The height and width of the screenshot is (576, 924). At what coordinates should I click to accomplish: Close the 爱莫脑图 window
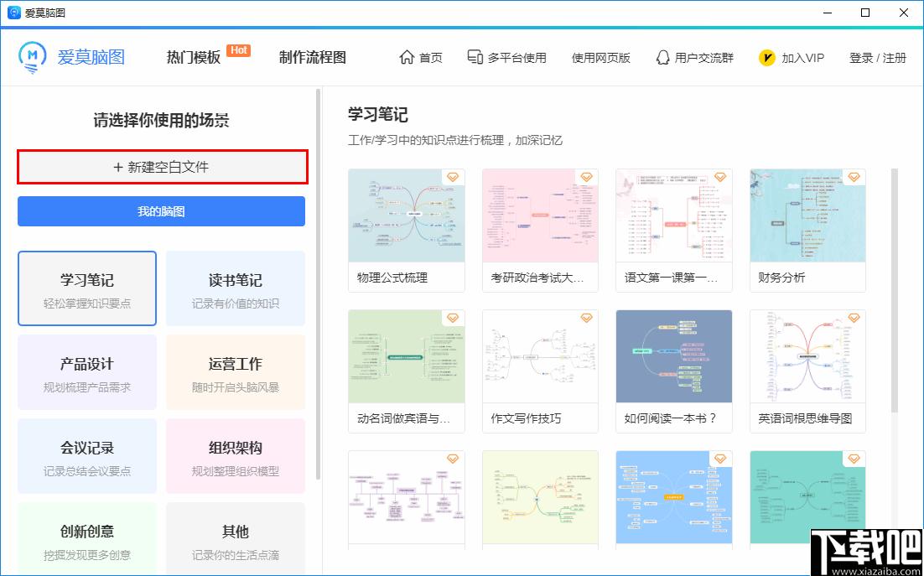[904, 13]
